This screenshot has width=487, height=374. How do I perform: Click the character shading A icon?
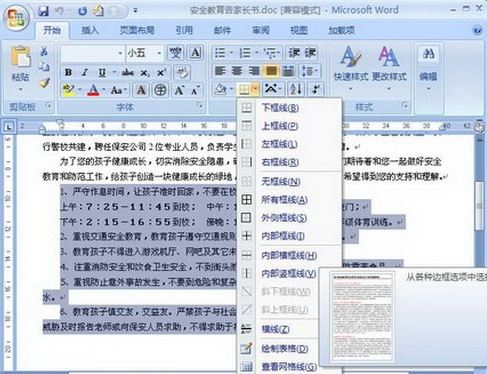[141, 90]
